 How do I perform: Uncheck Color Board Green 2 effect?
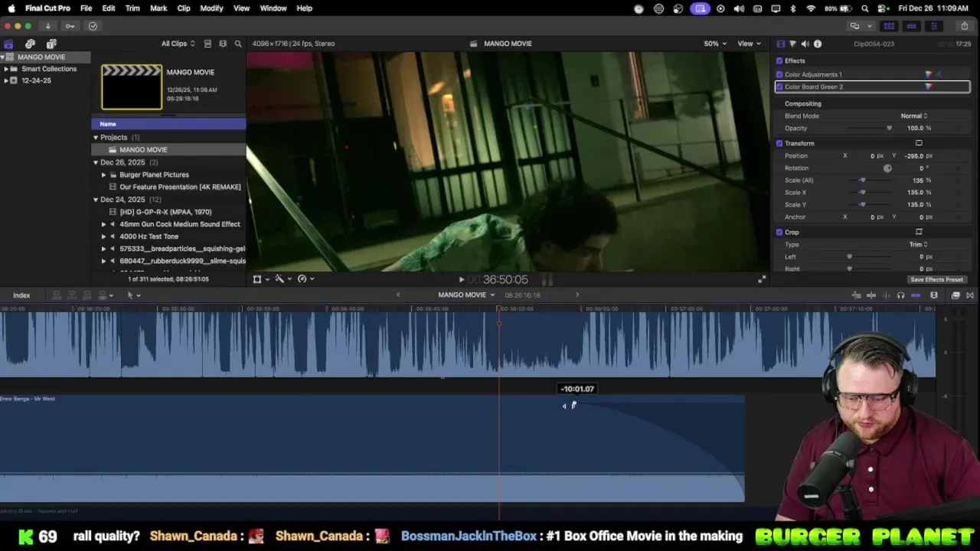(x=779, y=86)
